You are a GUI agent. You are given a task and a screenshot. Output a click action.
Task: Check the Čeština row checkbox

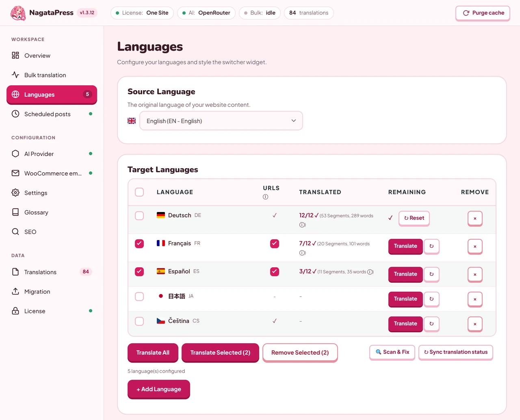(x=139, y=321)
